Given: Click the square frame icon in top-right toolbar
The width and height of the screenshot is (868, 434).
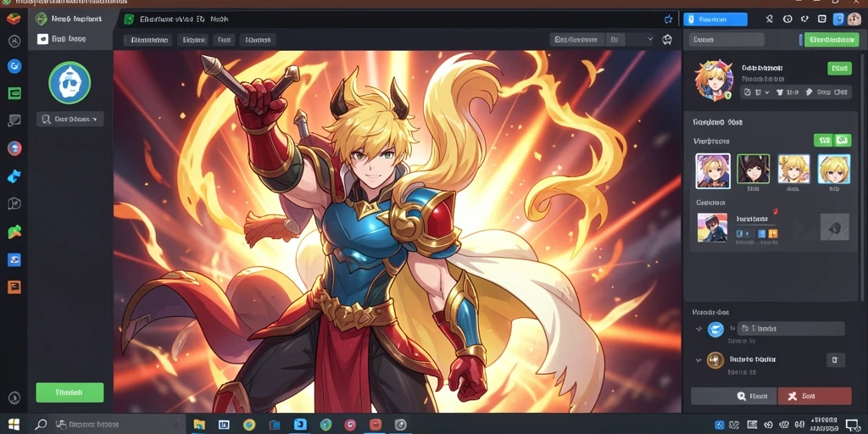Looking at the screenshot, I should [x=822, y=19].
